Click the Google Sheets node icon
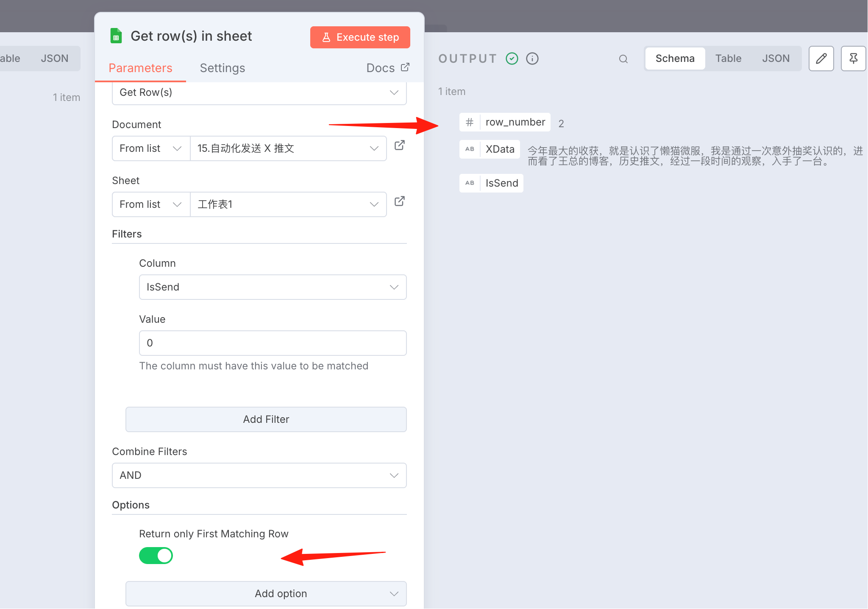Screen dimensions: 868x609 pyautogui.click(x=116, y=36)
